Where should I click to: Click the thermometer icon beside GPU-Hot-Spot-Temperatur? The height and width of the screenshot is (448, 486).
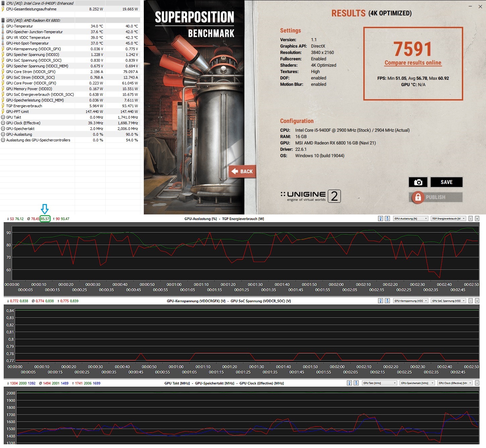[3, 43]
